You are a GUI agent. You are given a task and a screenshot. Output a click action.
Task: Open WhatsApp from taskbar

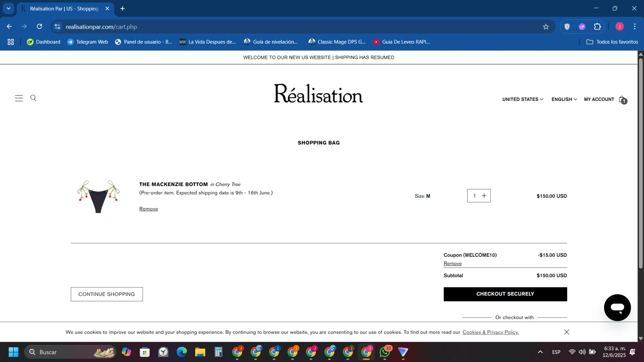(x=385, y=352)
